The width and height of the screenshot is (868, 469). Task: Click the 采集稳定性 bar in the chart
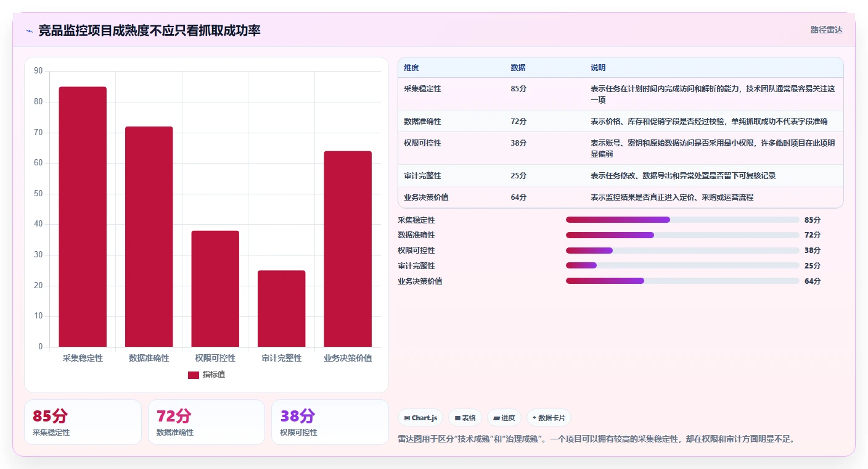(x=83, y=217)
